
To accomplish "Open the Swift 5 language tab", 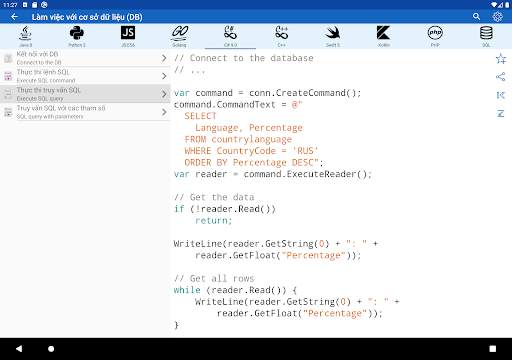I will point(333,36).
